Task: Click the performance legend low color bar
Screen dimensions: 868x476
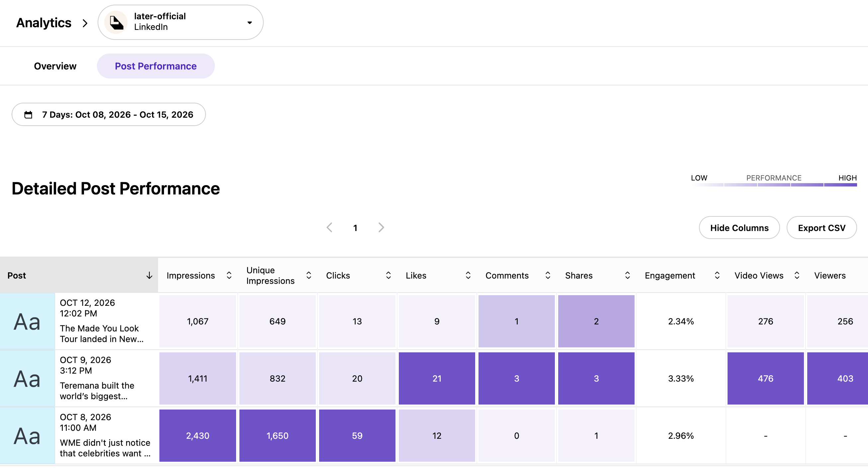Action: [x=707, y=185]
